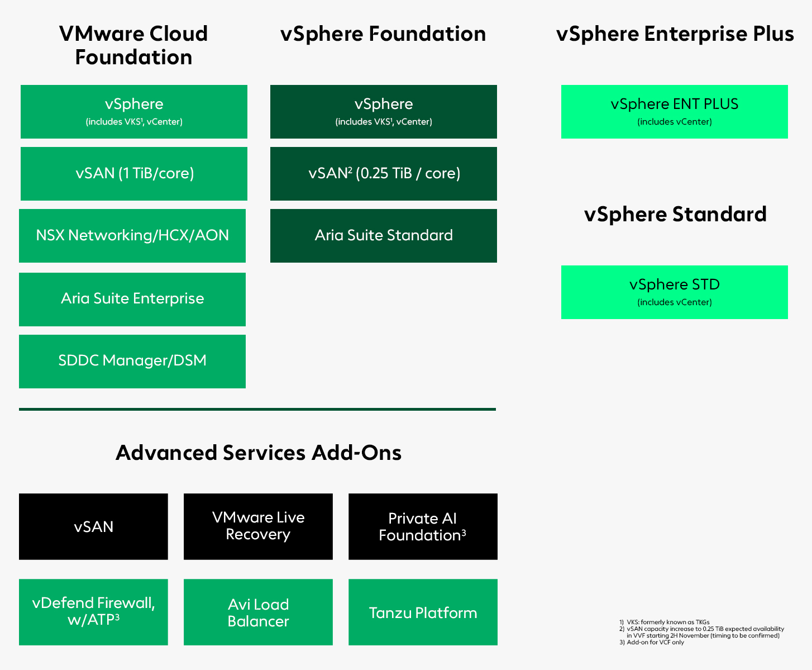Select the black vSAN add-on tile
This screenshot has width=812, height=670.
pos(93,526)
